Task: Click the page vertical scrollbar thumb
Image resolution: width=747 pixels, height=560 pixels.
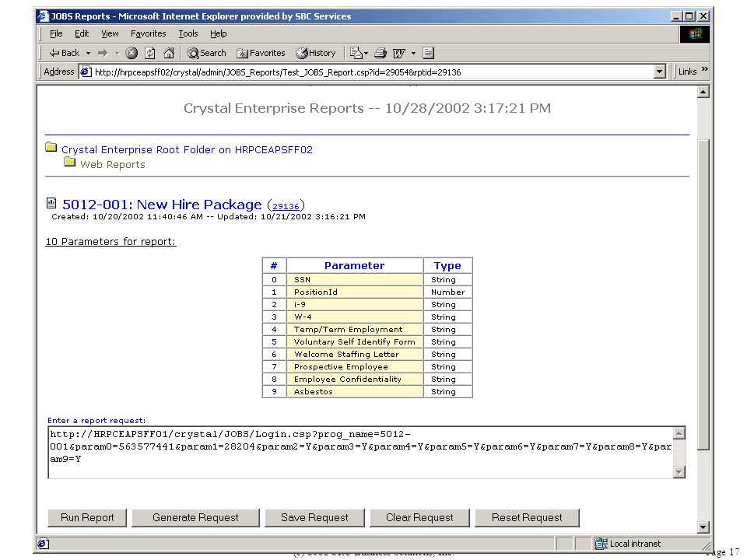Action: [x=703, y=294]
